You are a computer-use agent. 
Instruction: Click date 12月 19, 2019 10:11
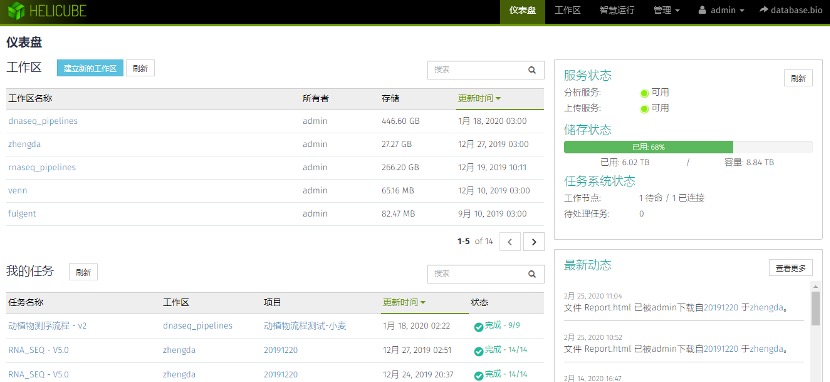tap(492, 167)
